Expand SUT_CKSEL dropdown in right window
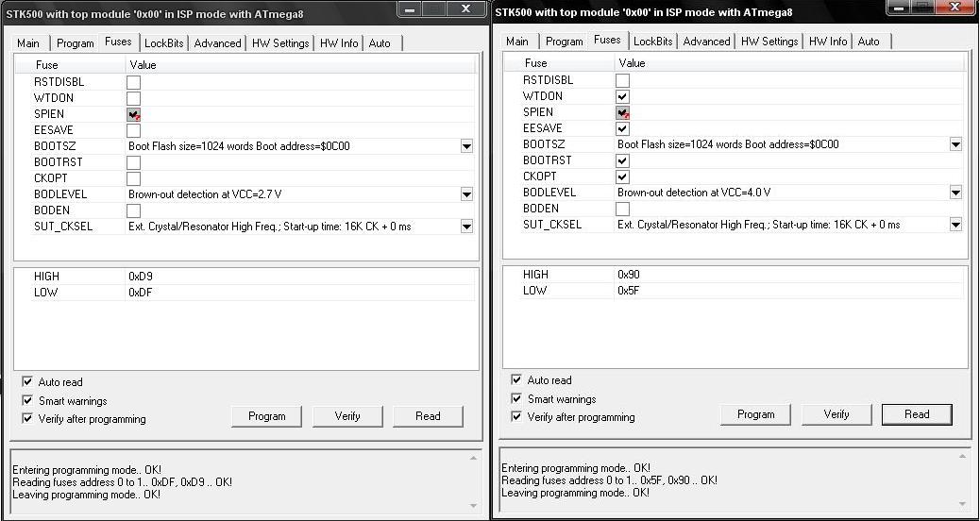 [x=955, y=225]
